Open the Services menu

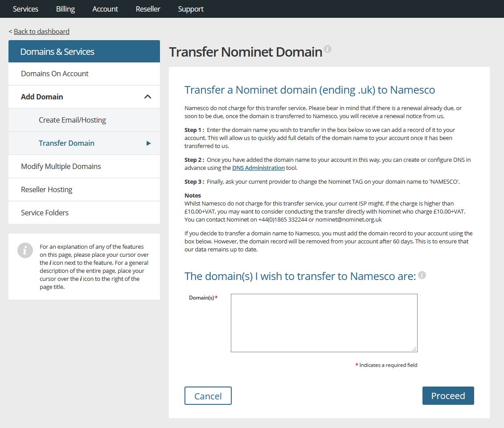pyautogui.click(x=25, y=9)
